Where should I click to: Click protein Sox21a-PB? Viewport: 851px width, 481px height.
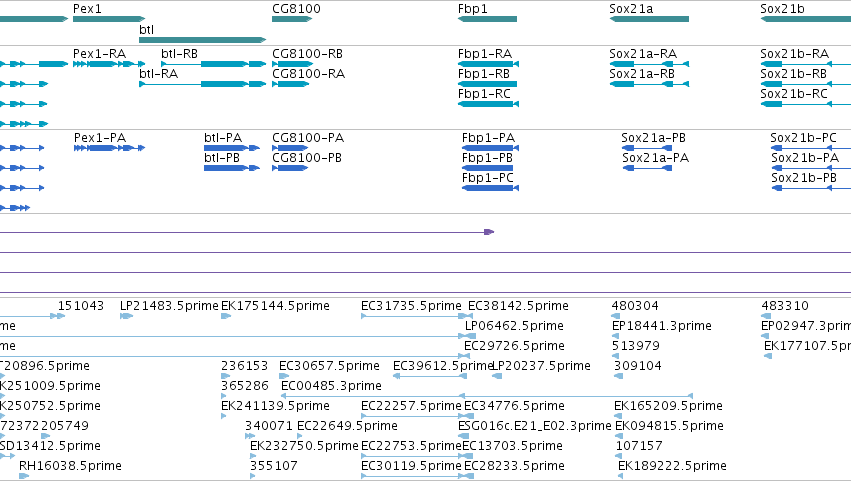pos(653,138)
